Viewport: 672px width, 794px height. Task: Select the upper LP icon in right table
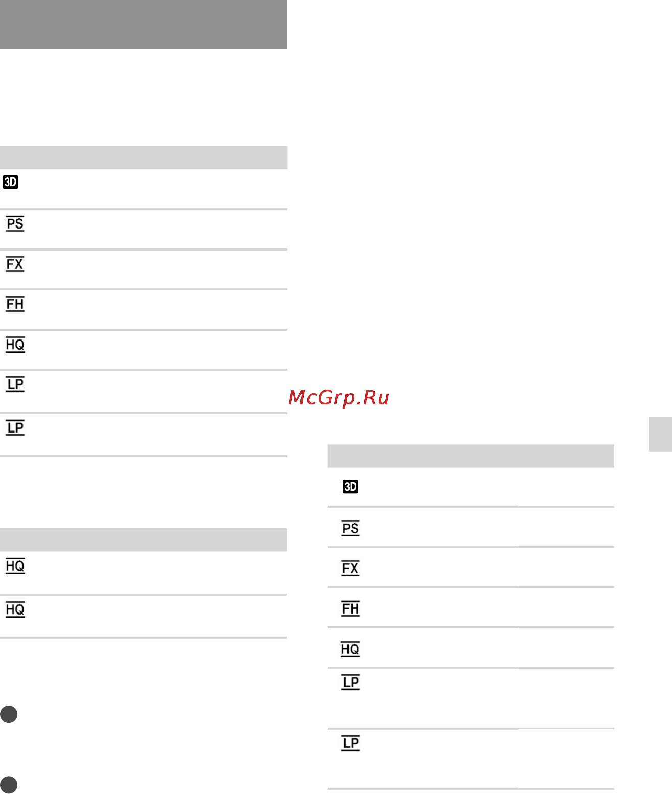pos(351,683)
